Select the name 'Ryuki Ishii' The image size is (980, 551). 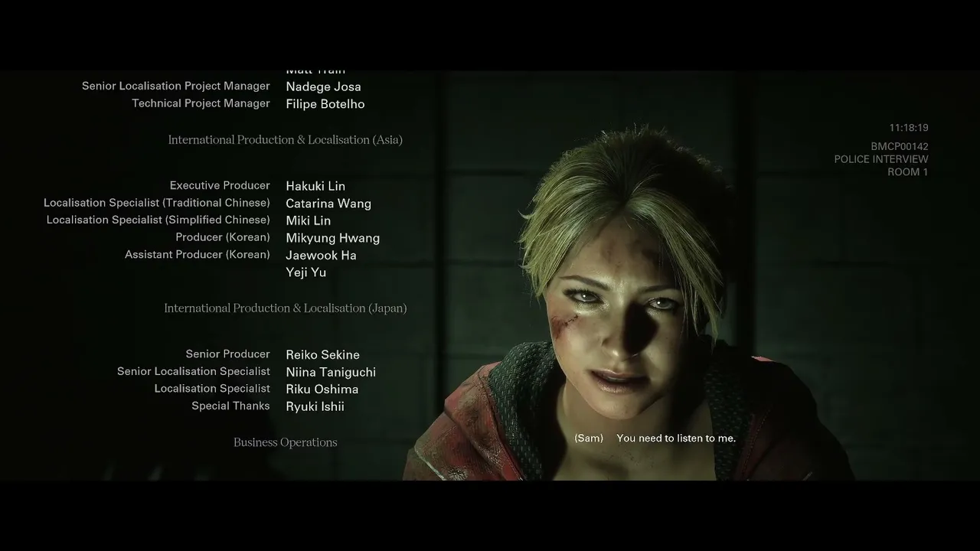coord(315,406)
